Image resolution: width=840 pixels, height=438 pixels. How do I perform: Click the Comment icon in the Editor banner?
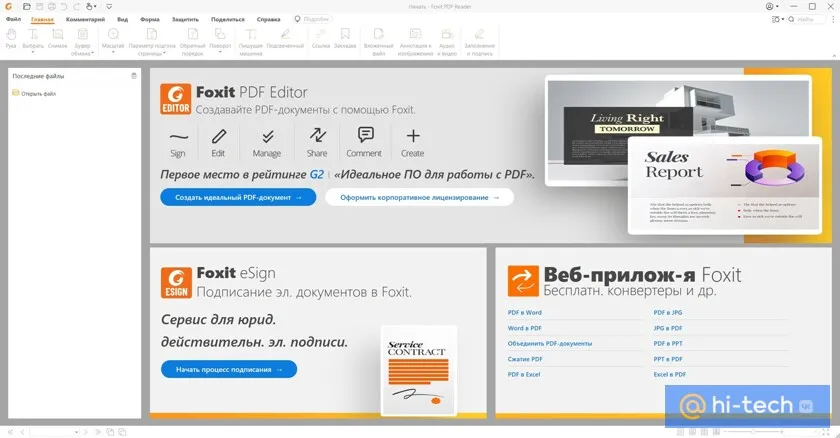pos(364,141)
